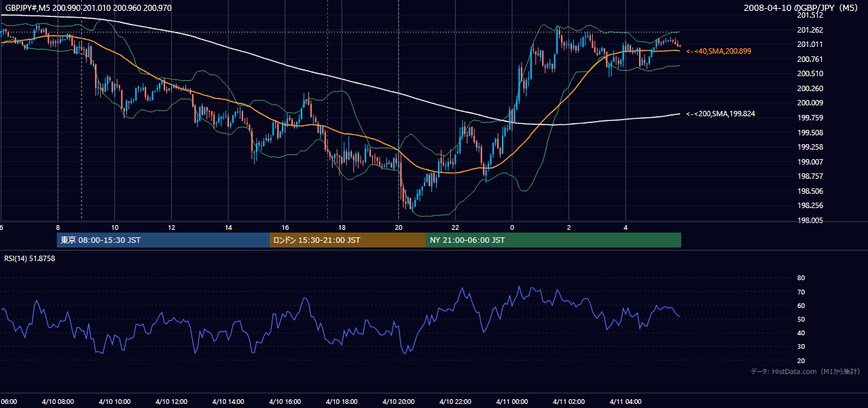This screenshot has width=868, height=408.
Task: Click price axis label 198.506
Action: (810, 191)
